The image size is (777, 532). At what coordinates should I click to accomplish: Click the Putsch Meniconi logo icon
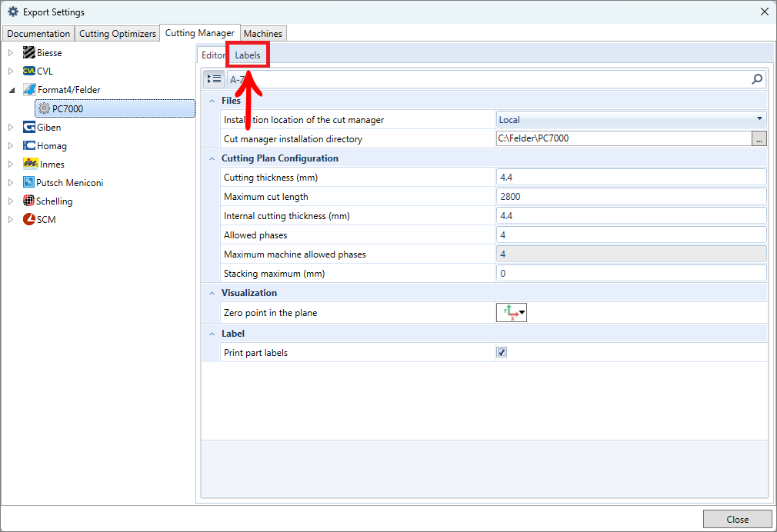coord(28,182)
